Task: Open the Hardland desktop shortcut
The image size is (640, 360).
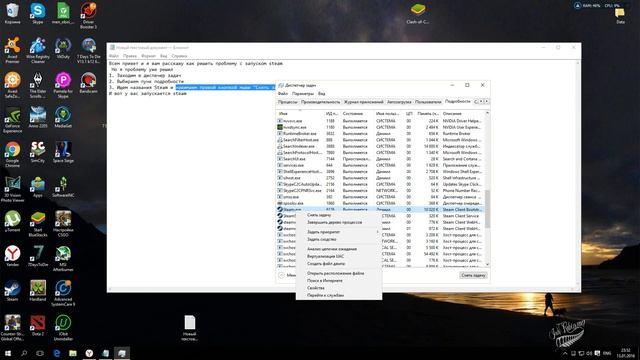Action: pos(38,291)
